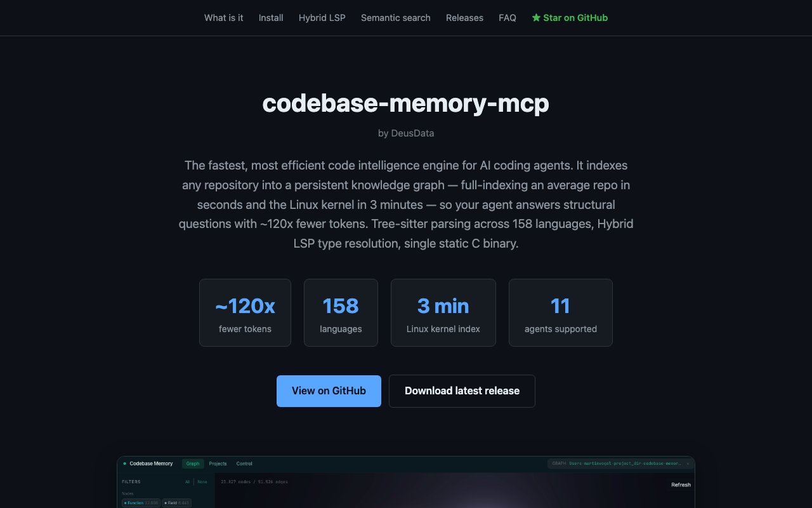Viewport: 812px width, 508px height.
Task: Toggle the Field node filter chip
Action: 176,503
